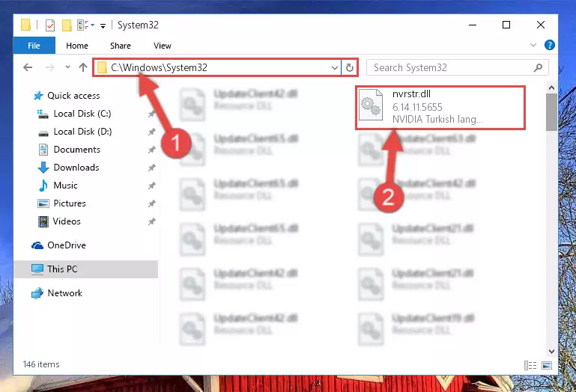Expand the ribbon with the chevron
This screenshot has width=576, height=392.
pos(533,45)
